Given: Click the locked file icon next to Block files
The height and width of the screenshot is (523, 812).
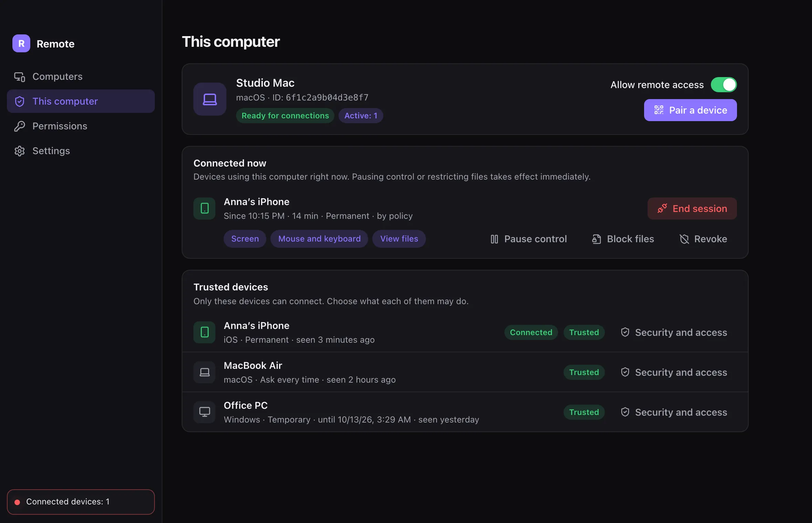Looking at the screenshot, I should (x=597, y=239).
